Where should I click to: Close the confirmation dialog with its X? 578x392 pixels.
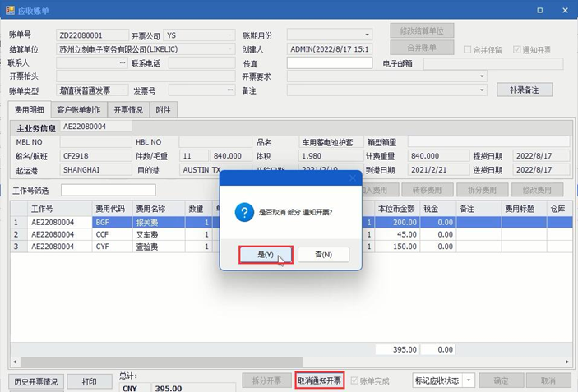353,178
